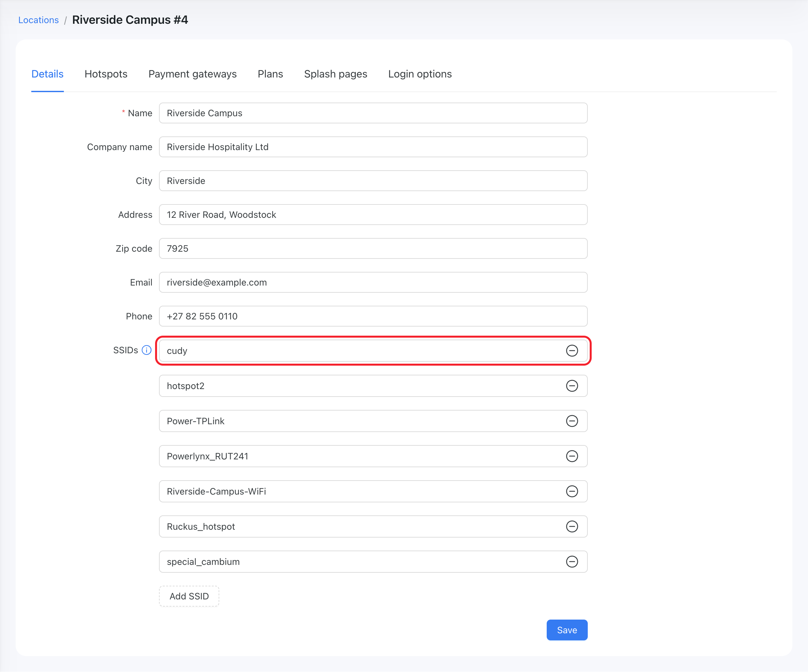Image resolution: width=808 pixels, height=672 pixels.
Task: Switch to the Login options tab
Action: pos(420,74)
